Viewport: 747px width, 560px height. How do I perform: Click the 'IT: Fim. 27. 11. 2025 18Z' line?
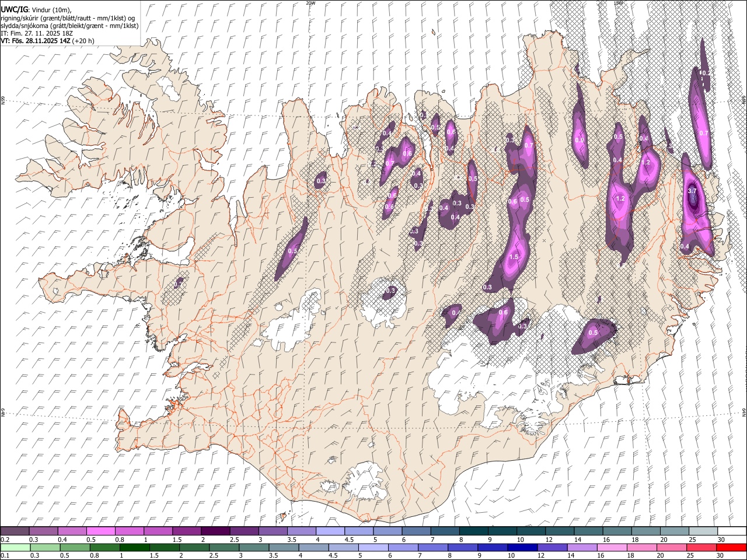(37, 33)
